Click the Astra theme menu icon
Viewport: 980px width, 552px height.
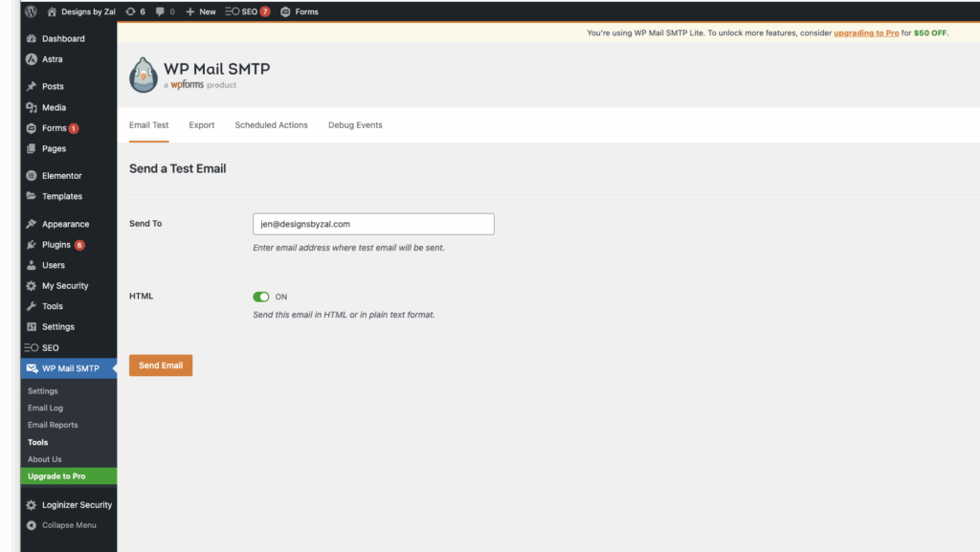tap(32, 59)
